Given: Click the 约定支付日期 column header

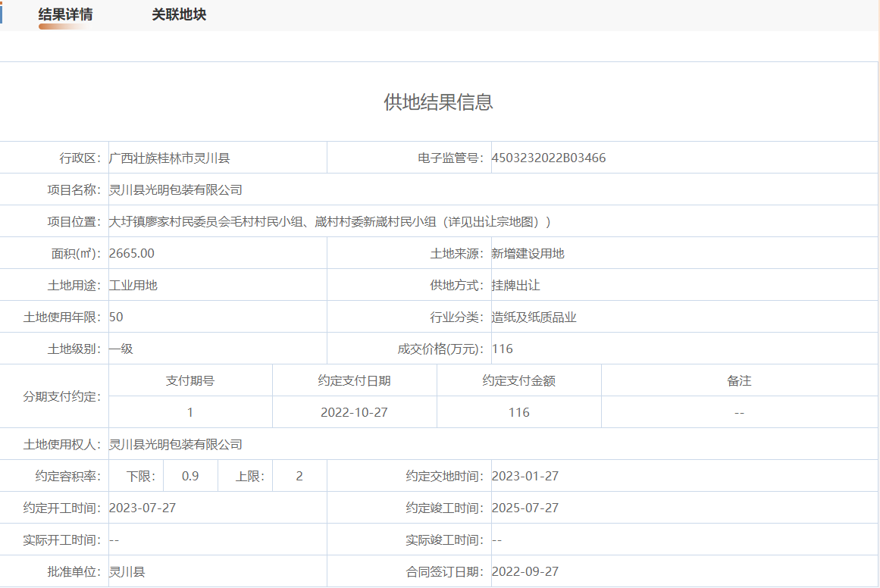Looking at the screenshot, I should coord(354,381).
